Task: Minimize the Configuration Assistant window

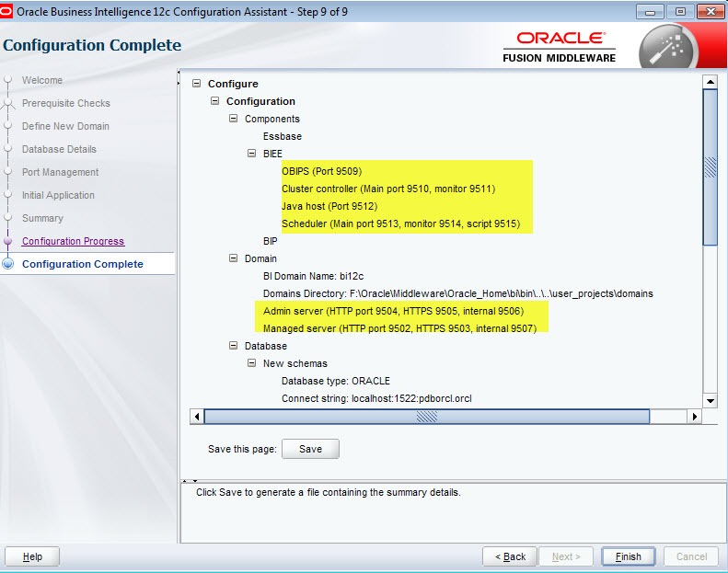Action: click(650, 12)
